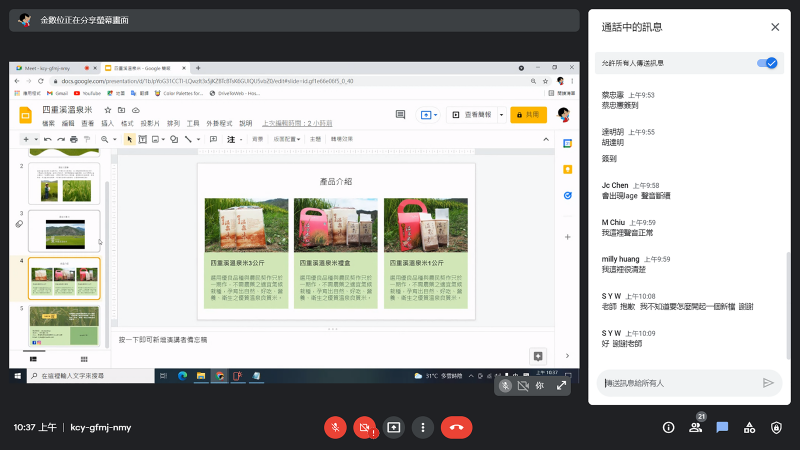800x450 pixels.
Task: Open the activities shapes icon
Action: pyautogui.click(x=749, y=428)
